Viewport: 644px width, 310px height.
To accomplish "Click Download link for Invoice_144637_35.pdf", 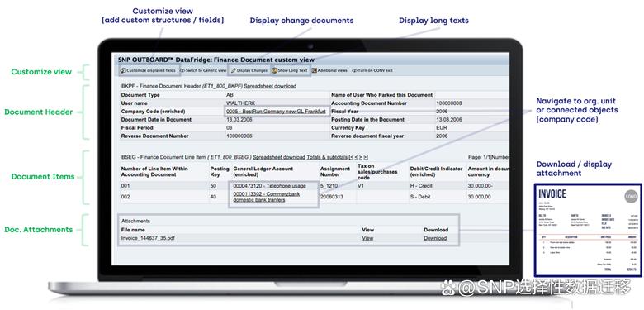I will 435,238.
